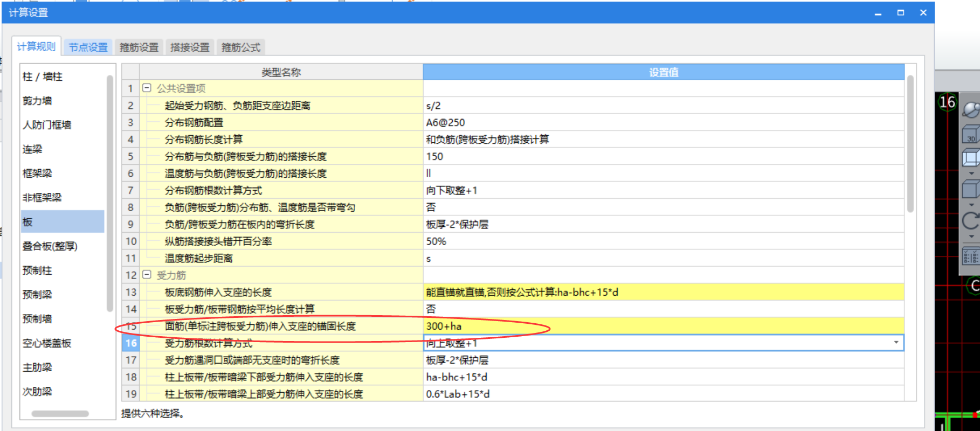Select 框架梁 in component list
Image resolution: width=980 pixels, height=431 pixels.
(63, 173)
